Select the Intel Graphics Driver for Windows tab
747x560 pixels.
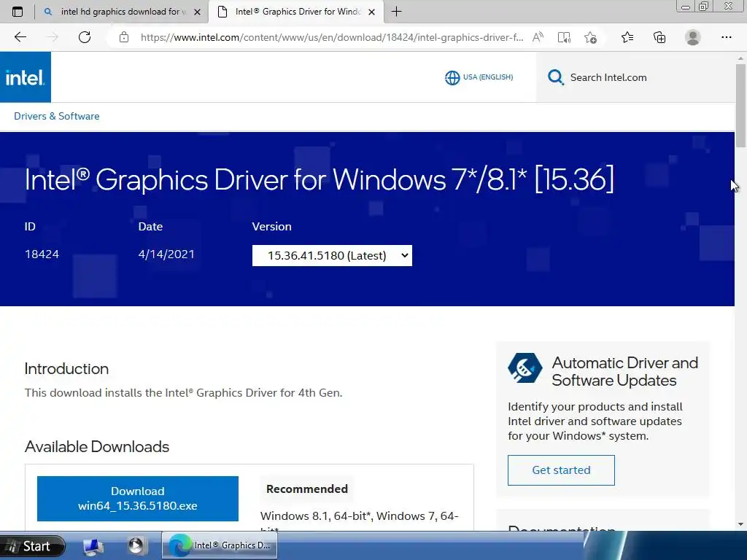click(295, 12)
